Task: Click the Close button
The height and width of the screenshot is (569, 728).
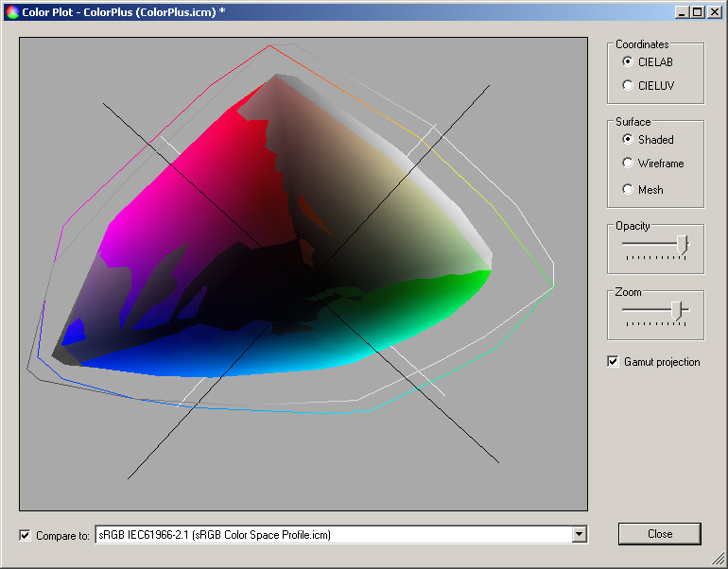Action: (x=660, y=534)
